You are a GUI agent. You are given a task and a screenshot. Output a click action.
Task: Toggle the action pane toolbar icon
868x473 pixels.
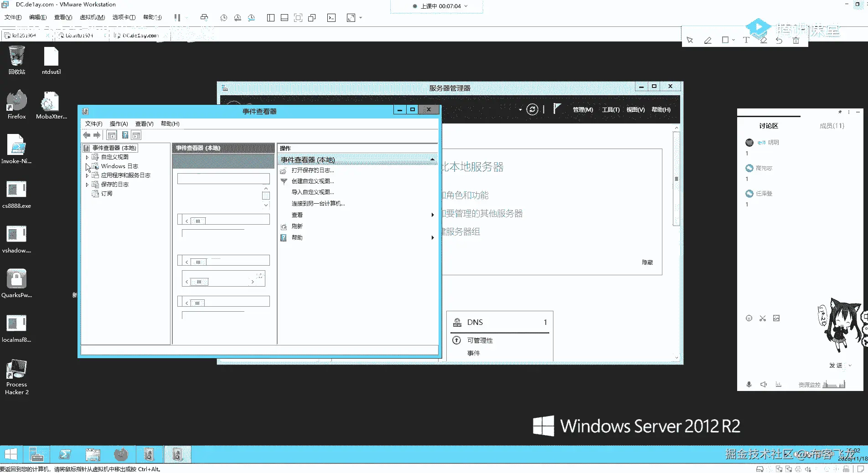pyautogui.click(x=136, y=135)
